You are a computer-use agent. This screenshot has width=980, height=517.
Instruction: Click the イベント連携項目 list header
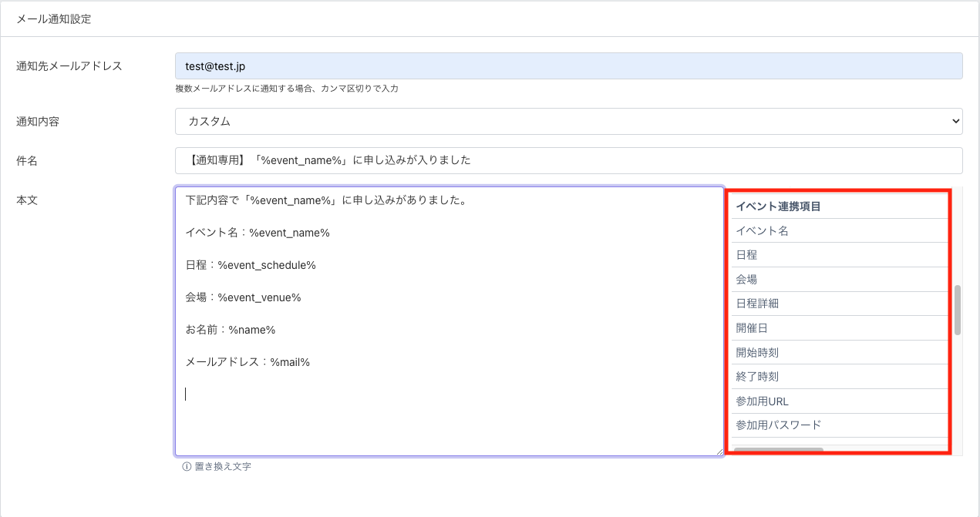[x=777, y=206]
